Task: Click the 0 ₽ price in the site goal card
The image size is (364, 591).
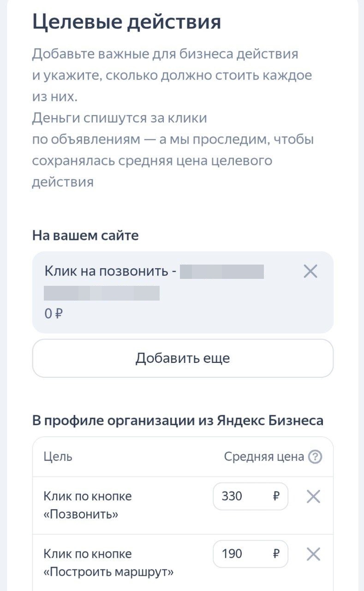Action: tap(54, 314)
